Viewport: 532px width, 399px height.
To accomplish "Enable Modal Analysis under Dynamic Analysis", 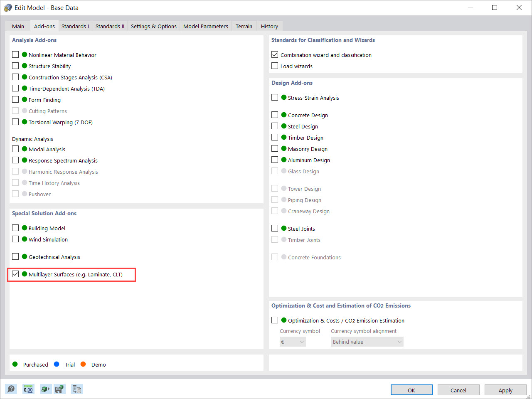I will (x=15, y=149).
